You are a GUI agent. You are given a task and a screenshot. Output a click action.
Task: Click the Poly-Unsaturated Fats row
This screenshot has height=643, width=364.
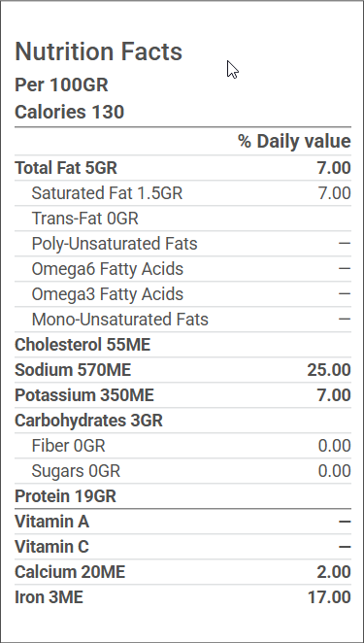coord(182,244)
